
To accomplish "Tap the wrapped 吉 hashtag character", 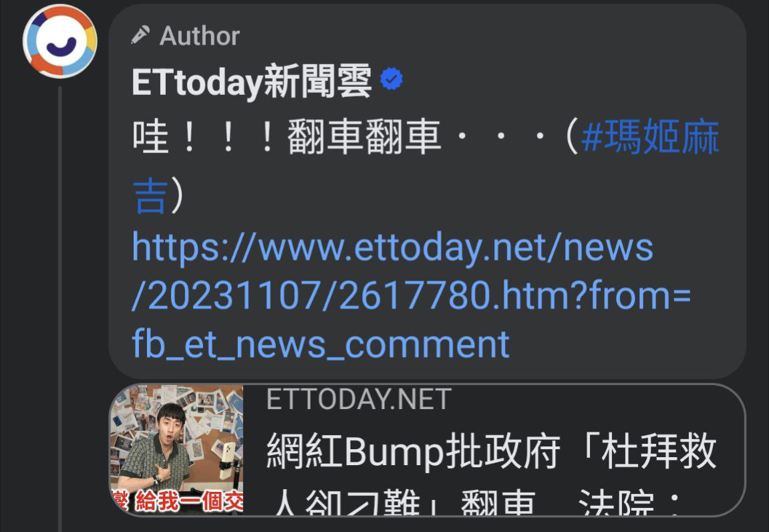I will pyautogui.click(x=150, y=196).
